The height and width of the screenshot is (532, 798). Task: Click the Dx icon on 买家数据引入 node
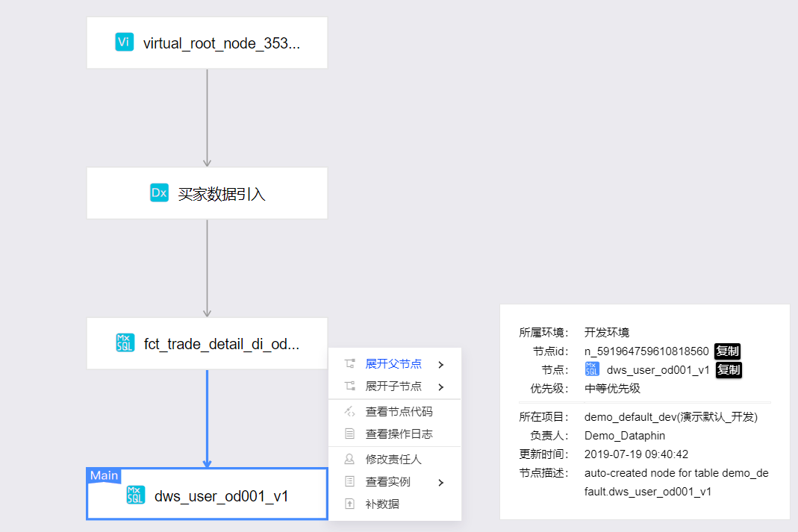(159, 193)
